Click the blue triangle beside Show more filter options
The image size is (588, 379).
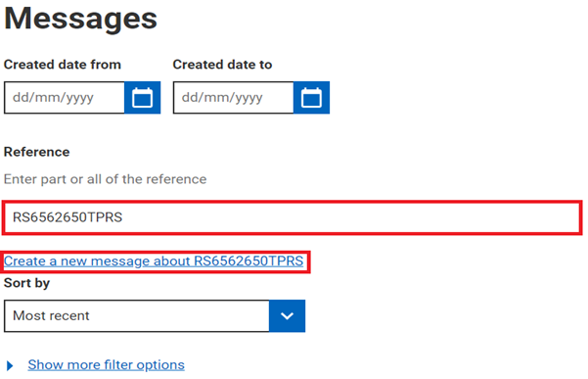(10, 365)
